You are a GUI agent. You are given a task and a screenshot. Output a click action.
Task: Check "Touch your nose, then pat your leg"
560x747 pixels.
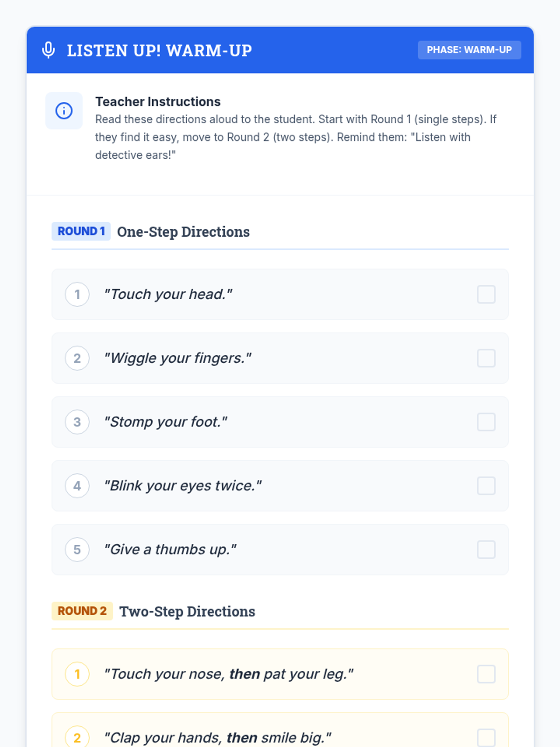click(486, 674)
